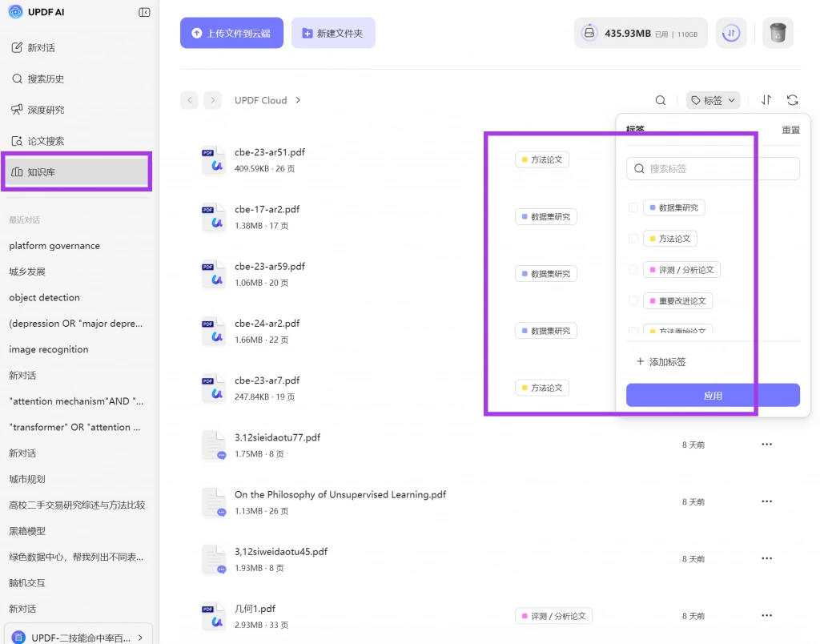Open file name cbe-17-ar2.pdf
The image size is (820, 644).
[267, 209]
